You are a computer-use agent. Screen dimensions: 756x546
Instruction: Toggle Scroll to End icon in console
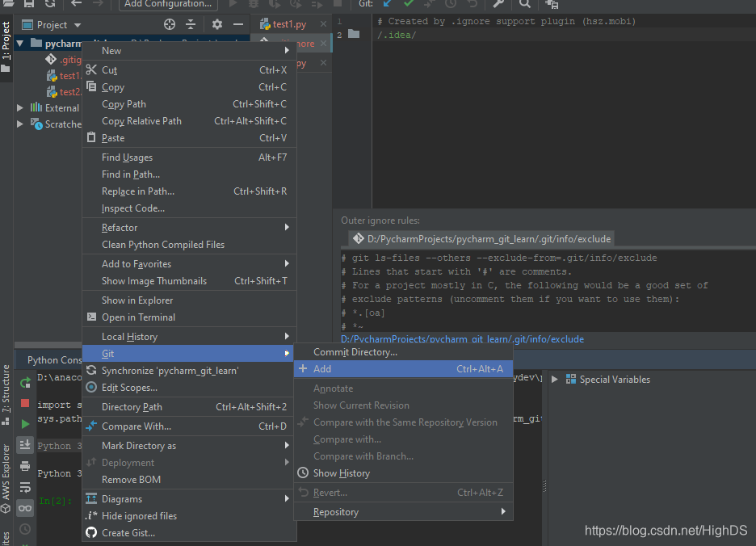25,445
